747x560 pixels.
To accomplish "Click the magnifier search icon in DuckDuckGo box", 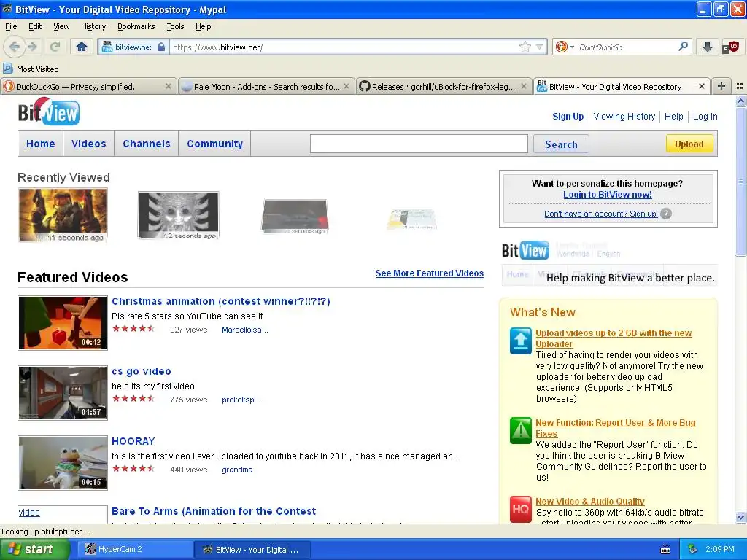I will click(x=683, y=47).
